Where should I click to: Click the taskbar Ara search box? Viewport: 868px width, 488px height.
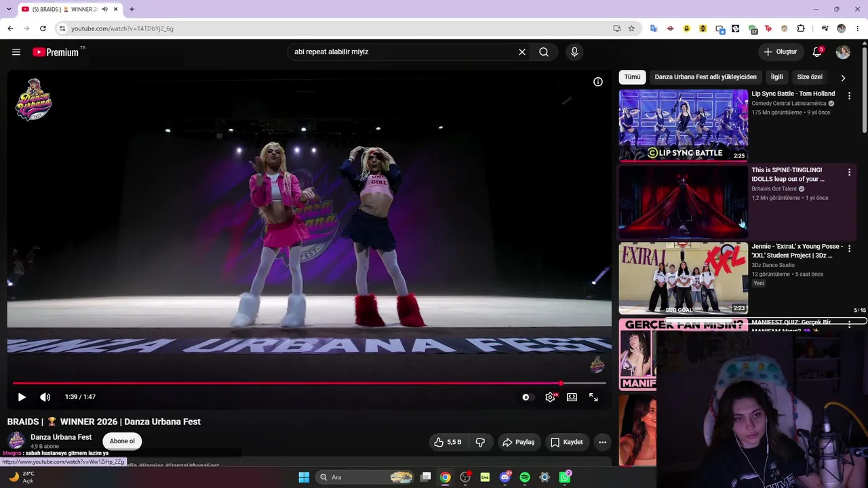tap(366, 477)
